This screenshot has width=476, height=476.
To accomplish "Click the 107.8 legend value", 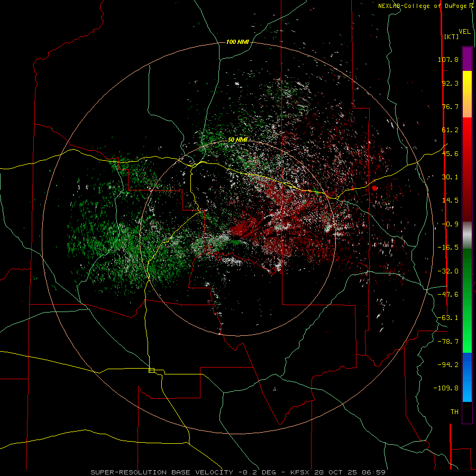I will pos(448,59).
